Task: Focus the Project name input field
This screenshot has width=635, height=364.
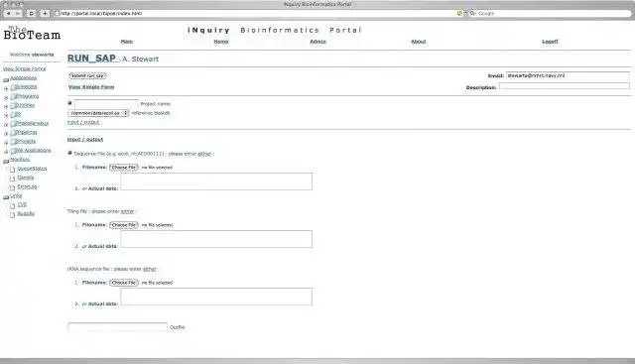Action: pos(106,104)
